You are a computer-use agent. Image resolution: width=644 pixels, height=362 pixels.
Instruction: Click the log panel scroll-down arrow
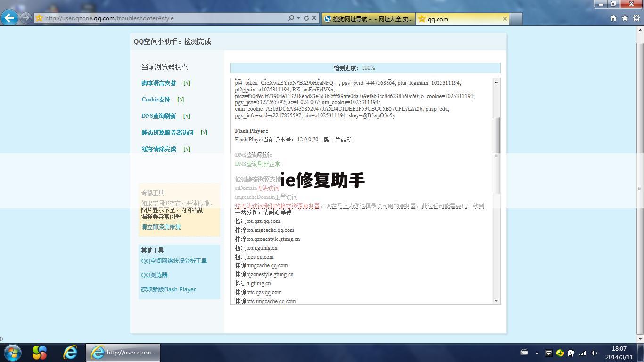(496, 300)
